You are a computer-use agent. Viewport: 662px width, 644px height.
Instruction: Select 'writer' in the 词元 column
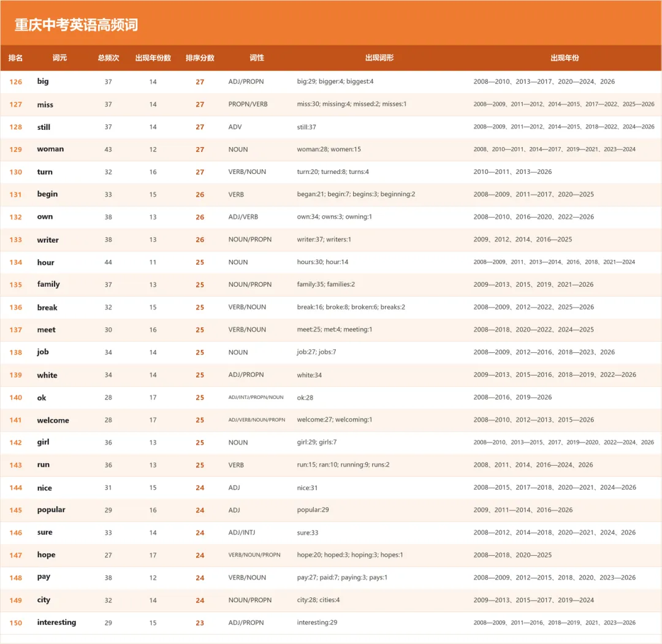click(48, 240)
